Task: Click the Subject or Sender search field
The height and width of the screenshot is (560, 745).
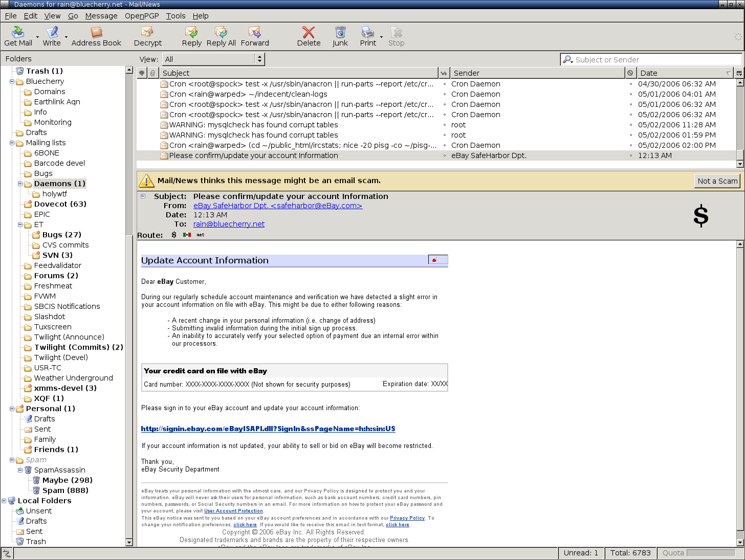Action: pos(651,60)
